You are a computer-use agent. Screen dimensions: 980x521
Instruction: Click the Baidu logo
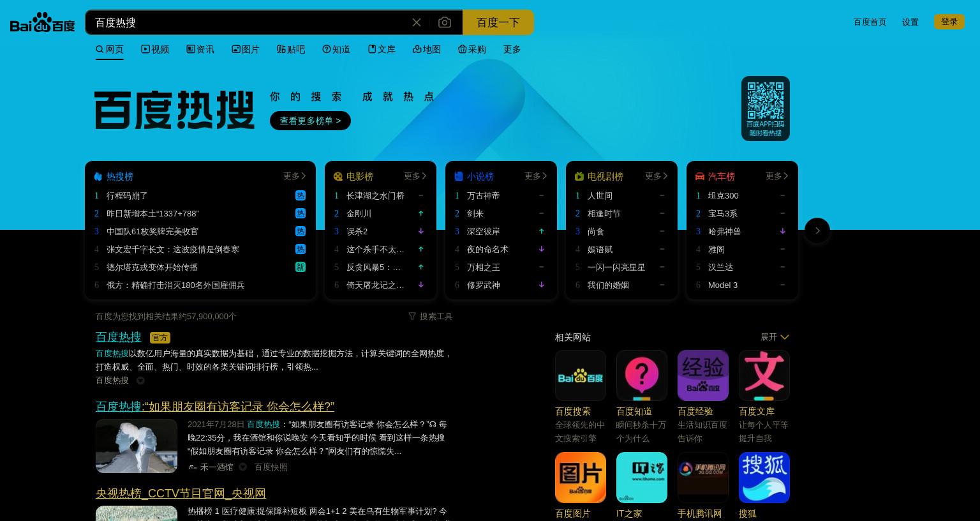tap(42, 22)
